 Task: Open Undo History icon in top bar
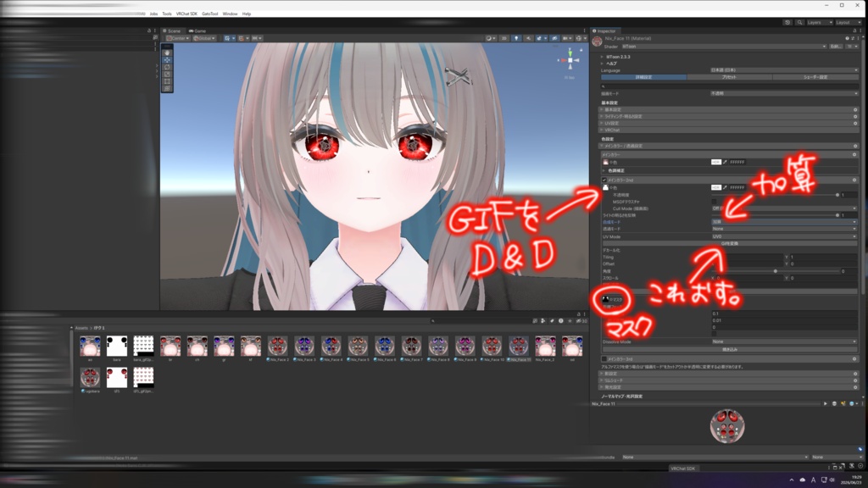pyautogui.click(x=787, y=22)
